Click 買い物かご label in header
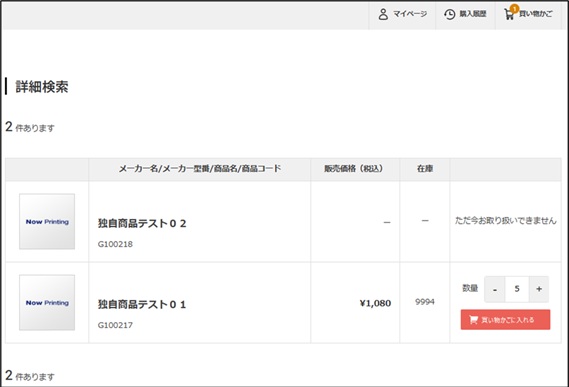Image resolution: width=569 pixels, height=387 pixels. click(536, 14)
